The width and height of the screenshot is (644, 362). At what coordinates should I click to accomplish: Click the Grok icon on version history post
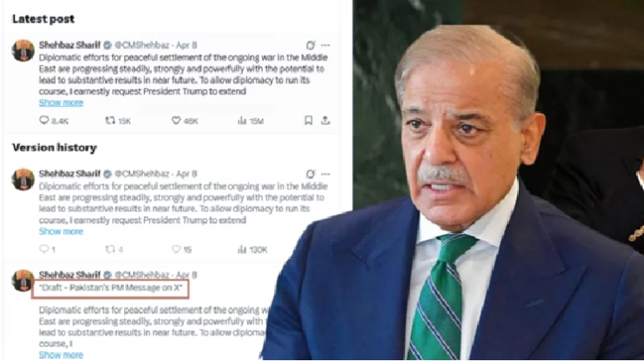[x=311, y=173]
